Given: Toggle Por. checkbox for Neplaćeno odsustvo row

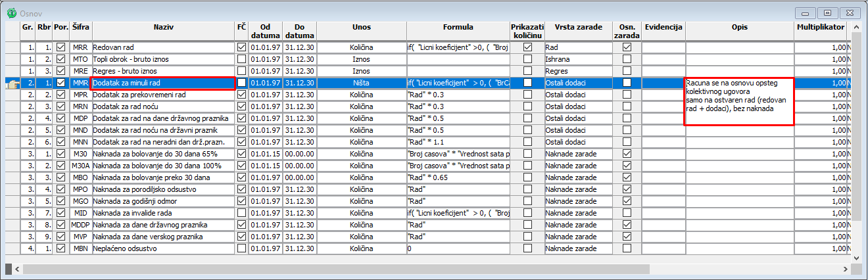Looking at the screenshot, I should [61, 248].
